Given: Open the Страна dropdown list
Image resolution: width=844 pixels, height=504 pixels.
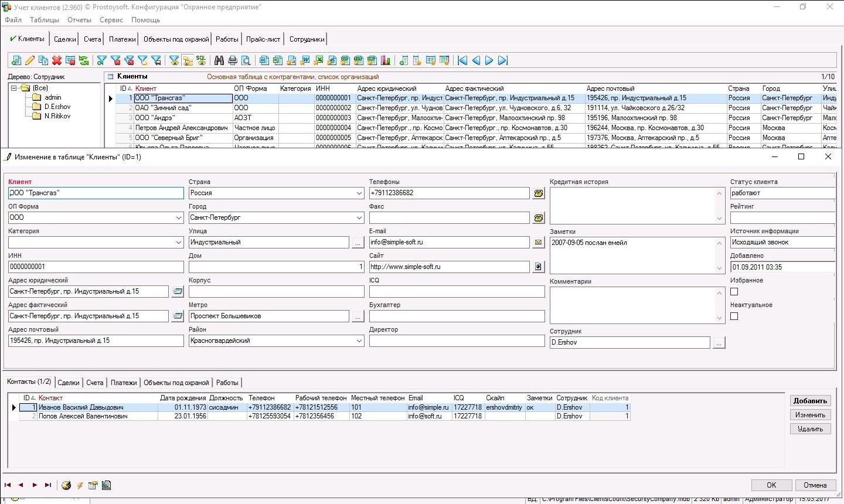Looking at the screenshot, I should tap(359, 193).
